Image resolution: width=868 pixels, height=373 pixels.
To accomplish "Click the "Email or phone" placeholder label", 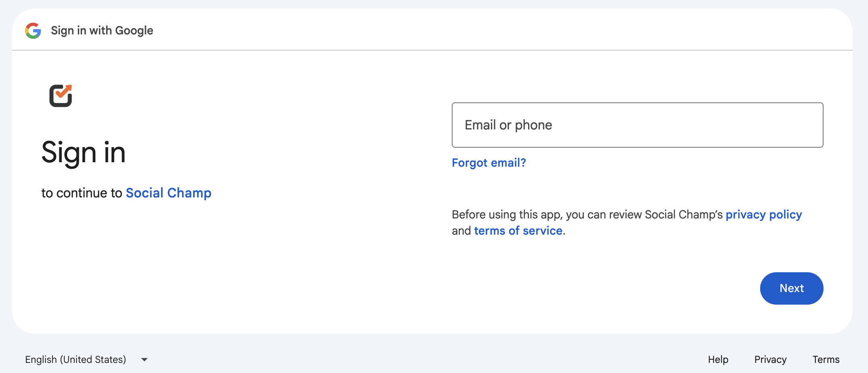I will click(508, 125).
